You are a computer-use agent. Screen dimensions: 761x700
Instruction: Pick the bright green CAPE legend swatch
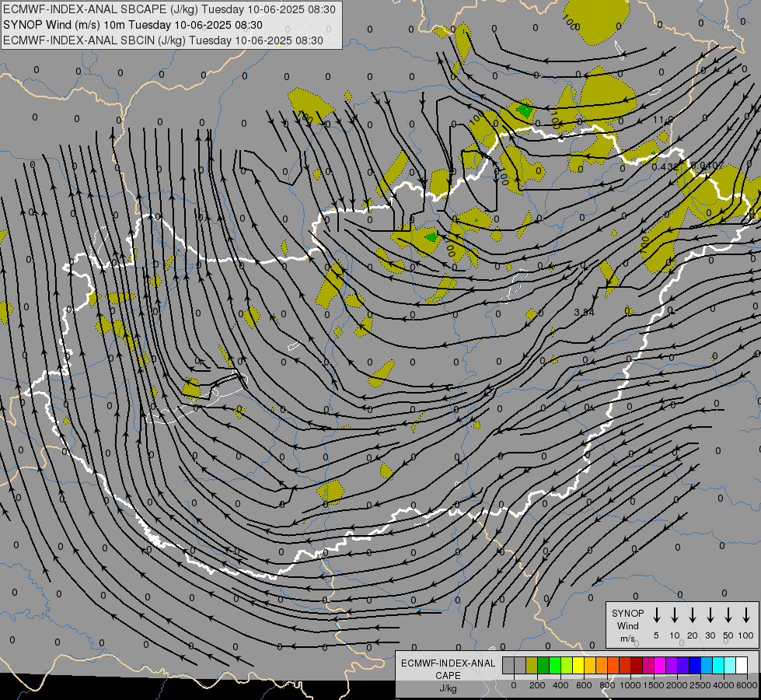pyautogui.click(x=555, y=665)
